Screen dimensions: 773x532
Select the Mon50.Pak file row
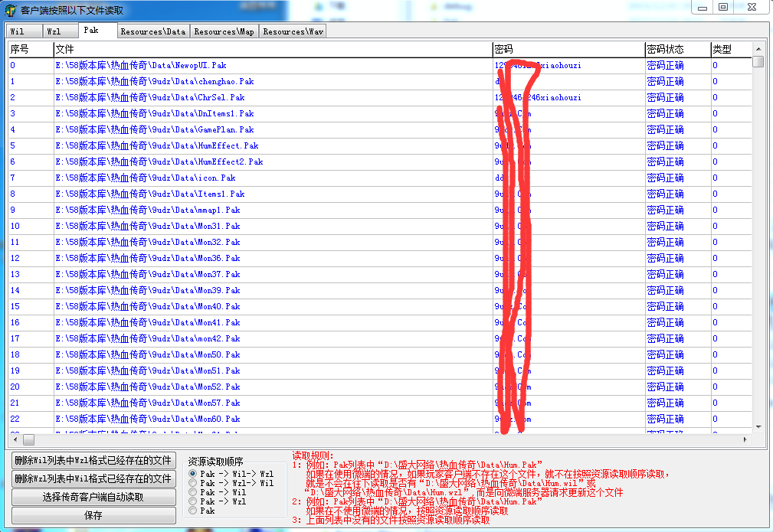(379, 354)
